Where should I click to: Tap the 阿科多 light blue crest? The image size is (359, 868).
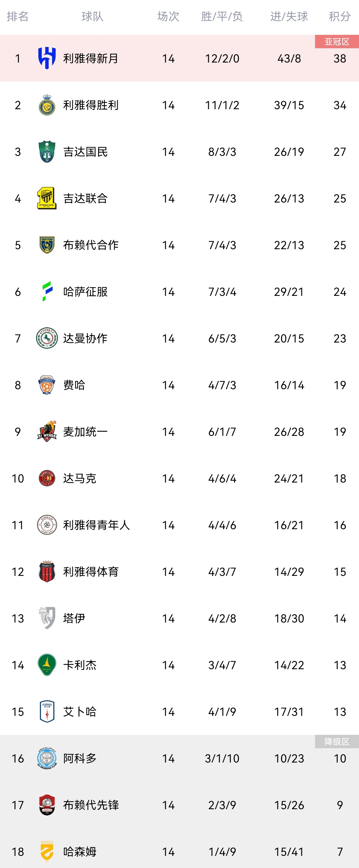(x=47, y=758)
